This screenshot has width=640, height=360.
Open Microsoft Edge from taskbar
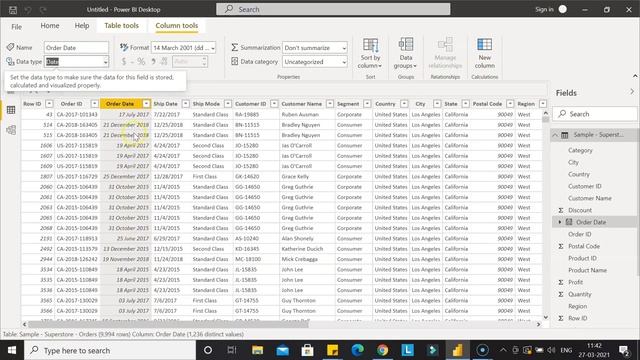coord(358,350)
